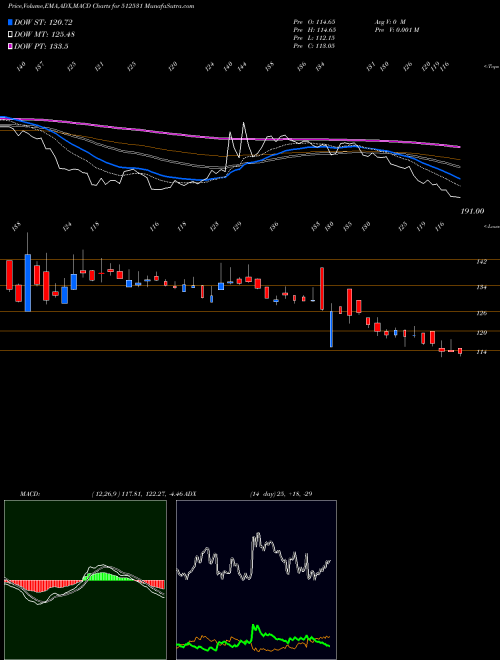The height and width of the screenshot is (660, 500).
Task: Select the 'DOW ST: 120.72' legend label
Action: click(43, 22)
